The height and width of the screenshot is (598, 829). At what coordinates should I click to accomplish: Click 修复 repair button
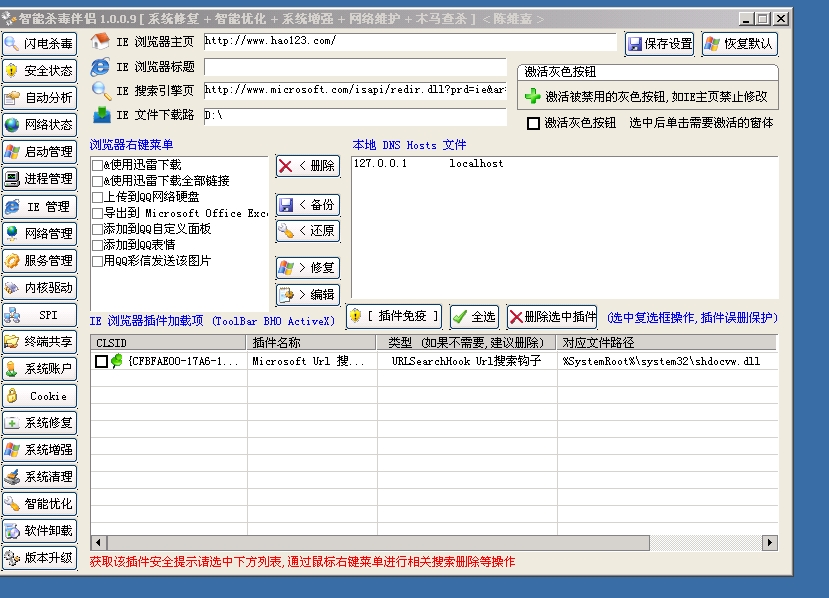coord(308,268)
